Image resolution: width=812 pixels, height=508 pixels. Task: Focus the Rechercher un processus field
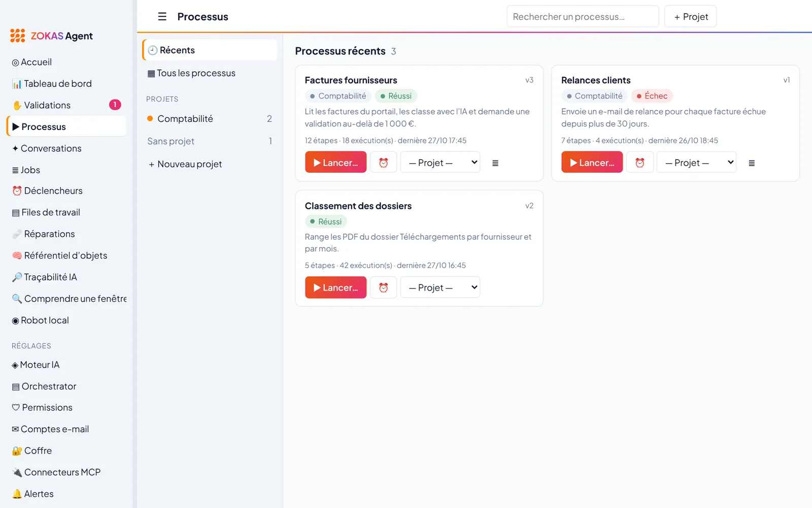[583, 17]
